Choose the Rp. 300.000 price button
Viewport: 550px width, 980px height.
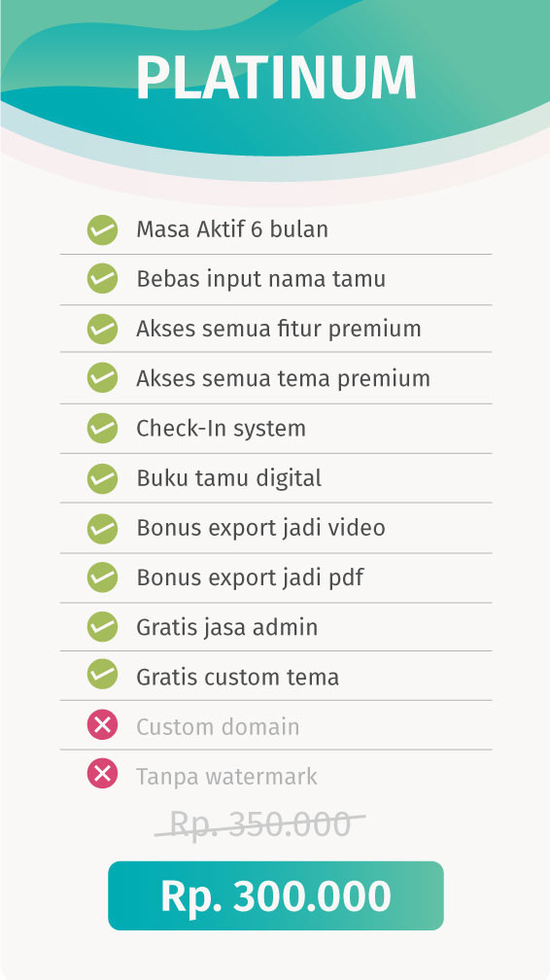[x=276, y=895]
